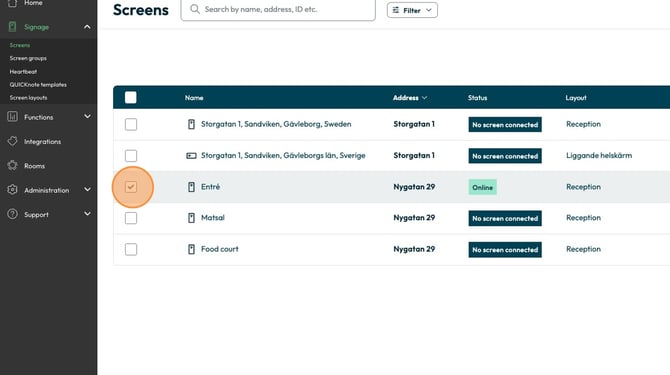Select the Administration icon in the sidebar

[12, 190]
